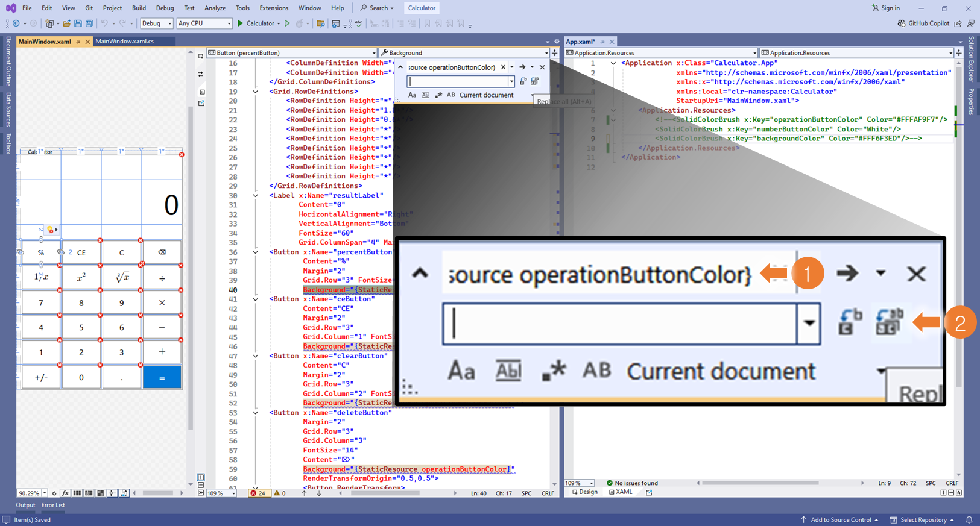Click into the Replace text field
Image resolution: width=980 pixels, height=526 pixels.
tap(458, 81)
